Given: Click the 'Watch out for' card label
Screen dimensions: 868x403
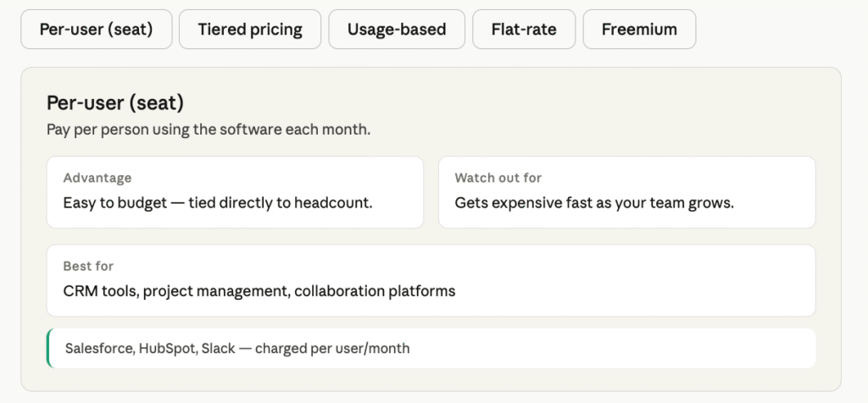Looking at the screenshot, I should tap(498, 178).
